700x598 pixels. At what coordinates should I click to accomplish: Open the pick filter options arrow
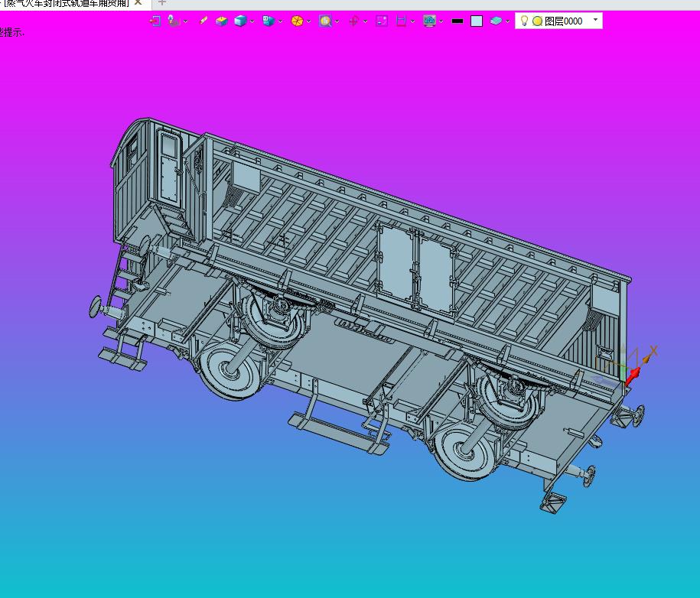(185, 21)
